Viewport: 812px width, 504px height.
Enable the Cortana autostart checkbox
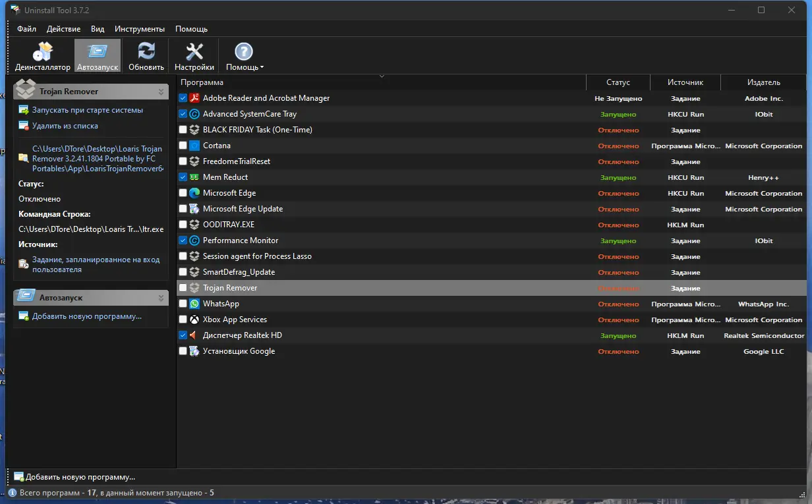[x=183, y=146]
